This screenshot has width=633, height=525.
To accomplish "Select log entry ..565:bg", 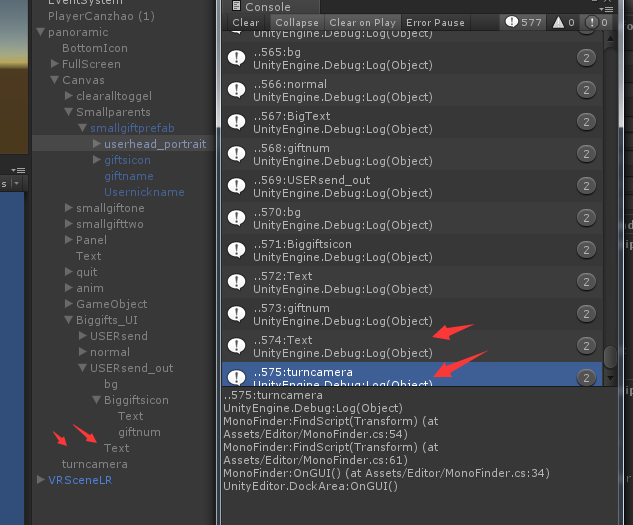I will point(412,58).
